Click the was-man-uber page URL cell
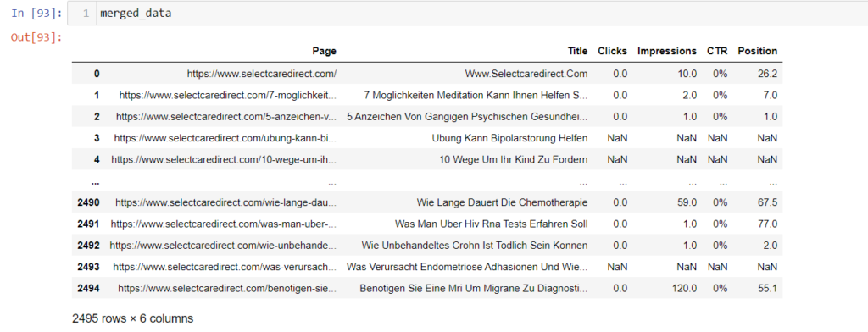868x332 pixels. (224, 224)
